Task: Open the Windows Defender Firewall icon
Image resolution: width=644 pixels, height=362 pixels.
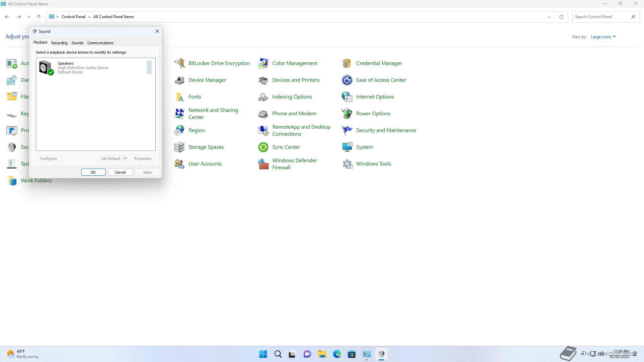Action: point(263,164)
